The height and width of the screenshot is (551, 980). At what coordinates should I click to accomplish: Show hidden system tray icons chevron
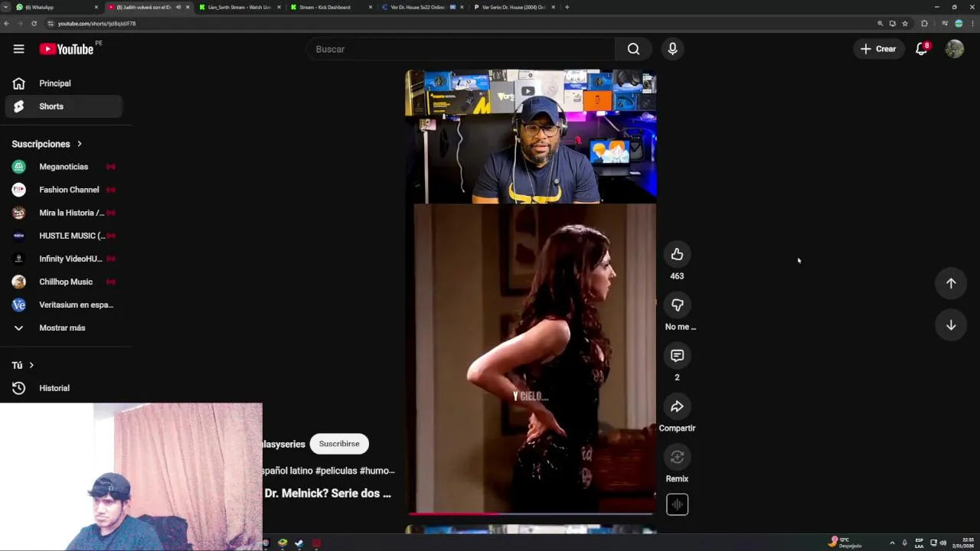coord(892,543)
